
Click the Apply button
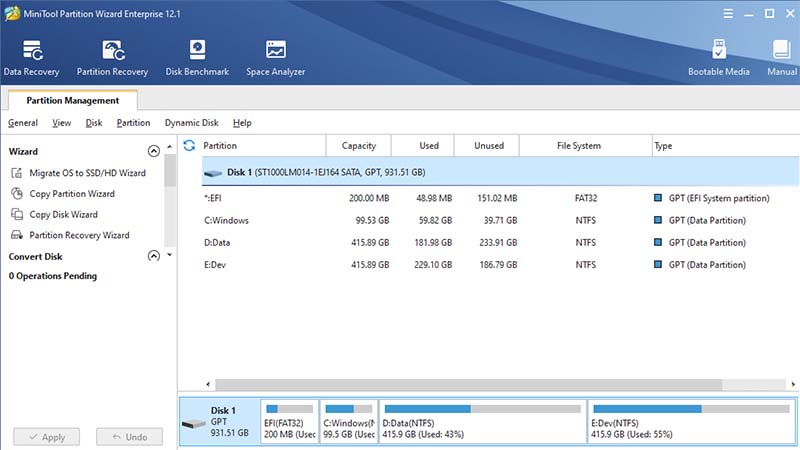coord(46,437)
